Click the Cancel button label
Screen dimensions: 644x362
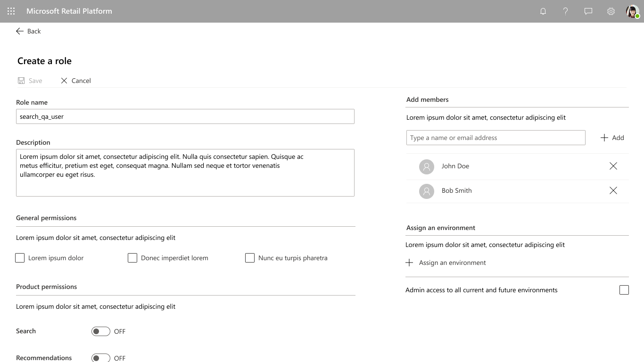(x=81, y=81)
